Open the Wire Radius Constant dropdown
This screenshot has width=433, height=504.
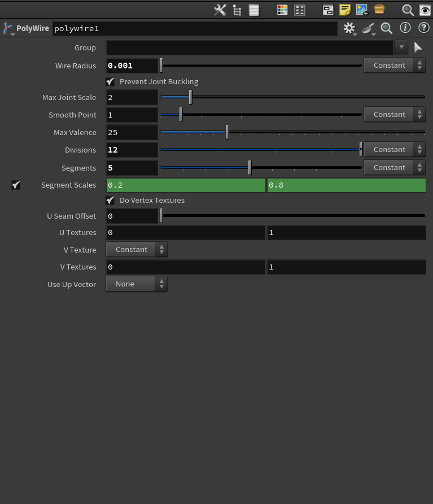pyautogui.click(x=394, y=66)
